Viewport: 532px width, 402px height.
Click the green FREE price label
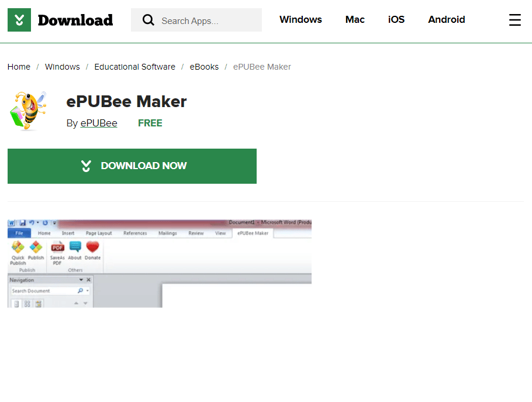click(x=150, y=123)
